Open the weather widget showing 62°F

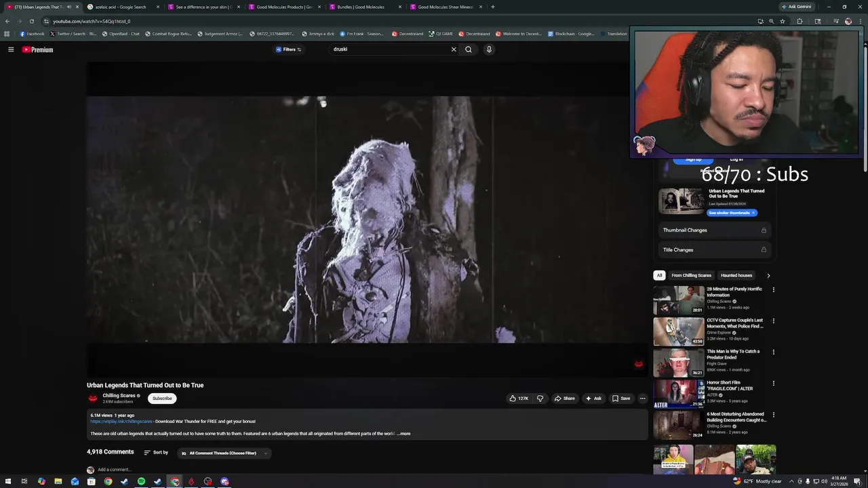pyautogui.click(x=757, y=481)
